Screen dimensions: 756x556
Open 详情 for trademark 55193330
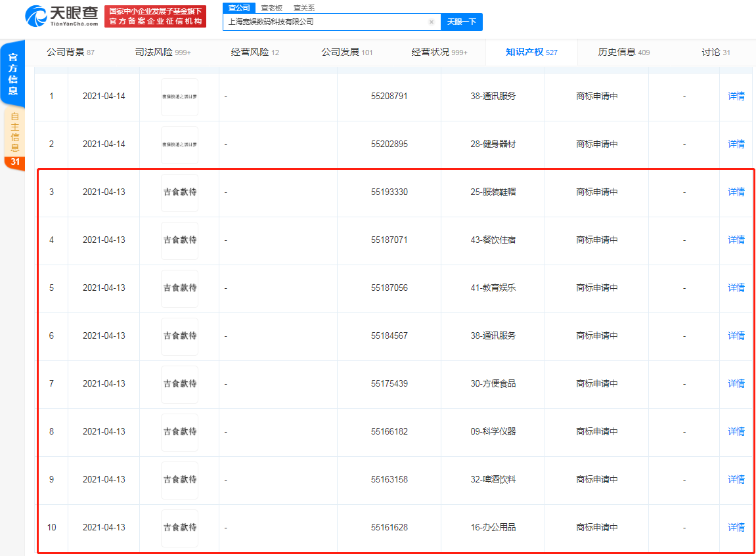coord(736,192)
